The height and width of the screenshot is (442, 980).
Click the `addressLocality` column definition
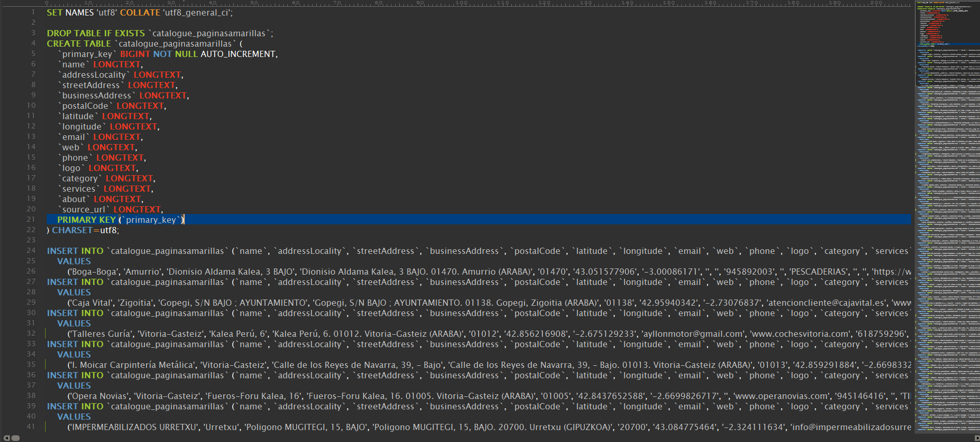[x=94, y=75]
